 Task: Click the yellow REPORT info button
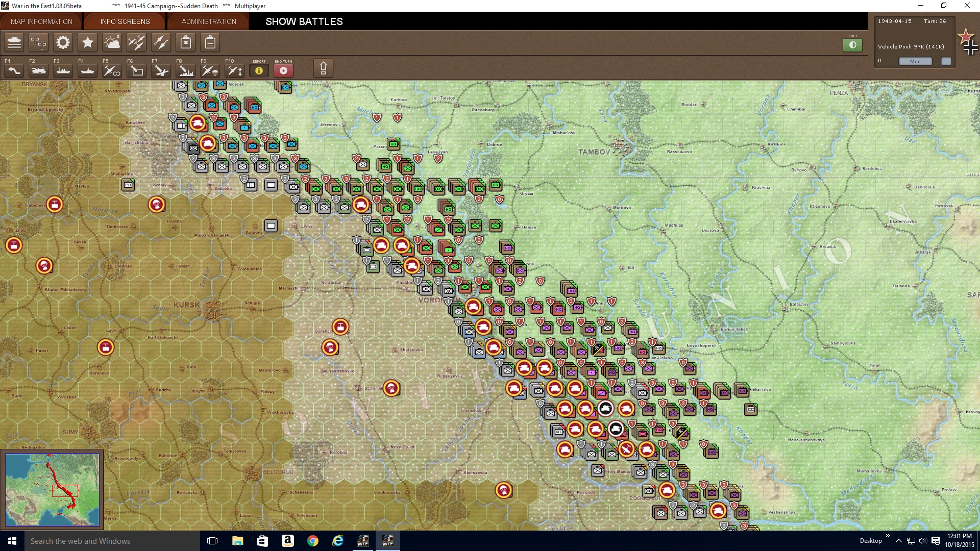[x=259, y=70]
